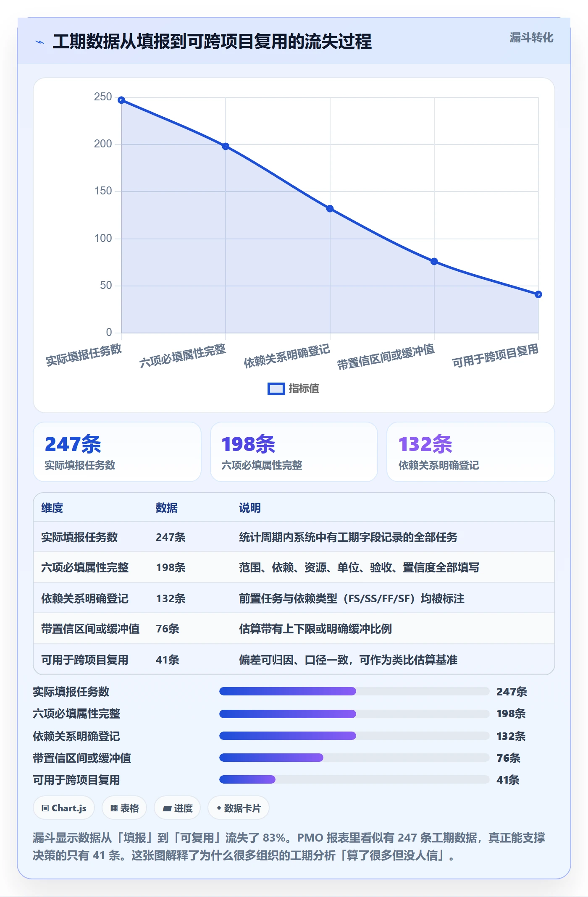588x897 pixels.
Task: Click the 依赖关系明确登记 label beside its progress bar
Action: (x=76, y=736)
